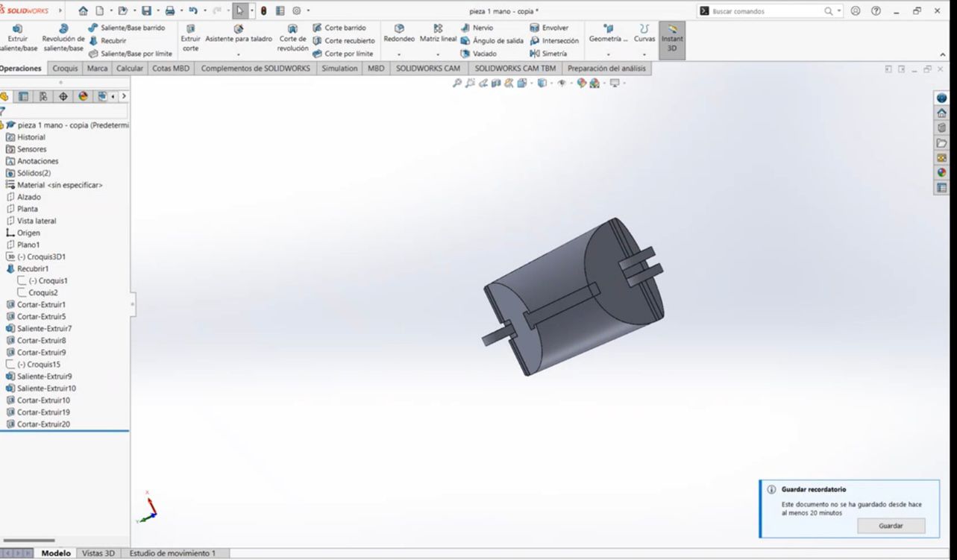Select the Simetría mirror tool
The height and width of the screenshot is (560, 957).
pyautogui.click(x=548, y=54)
